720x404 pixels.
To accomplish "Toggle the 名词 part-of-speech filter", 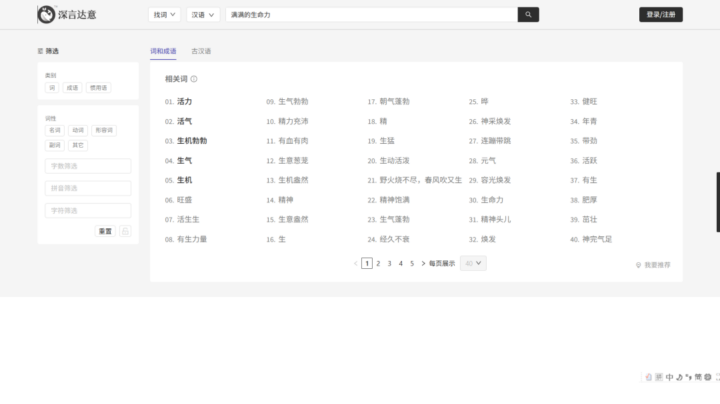I will tap(55, 130).
